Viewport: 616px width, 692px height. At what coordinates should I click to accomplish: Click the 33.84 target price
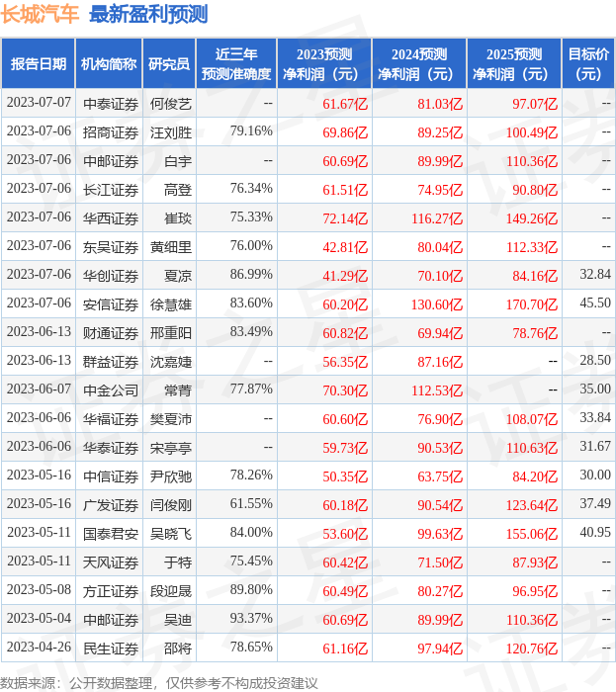coord(595,418)
